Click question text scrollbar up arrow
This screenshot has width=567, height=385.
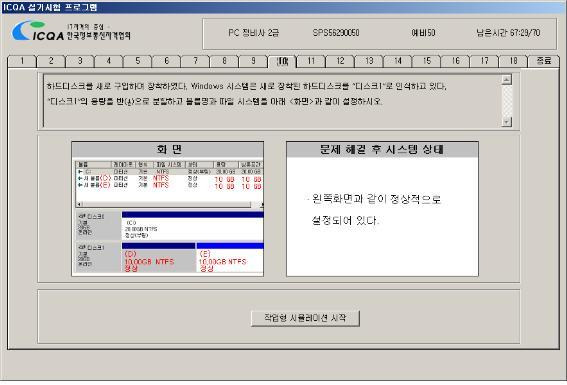[507, 80]
